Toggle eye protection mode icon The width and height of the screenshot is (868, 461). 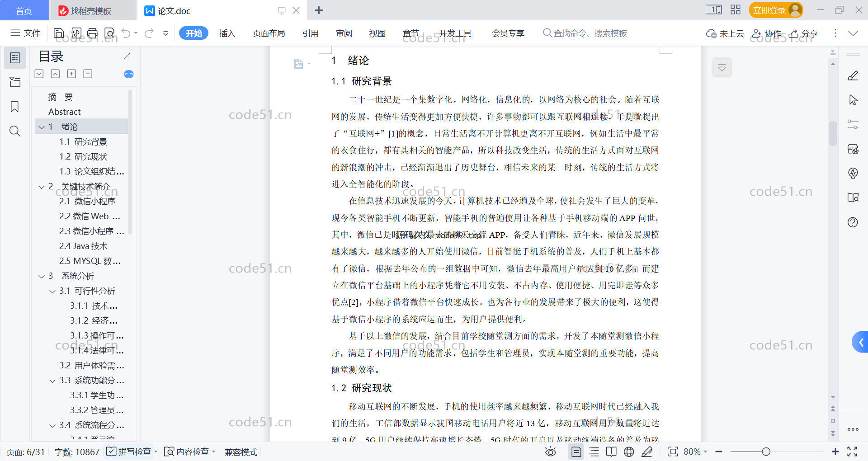[x=550, y=452]
